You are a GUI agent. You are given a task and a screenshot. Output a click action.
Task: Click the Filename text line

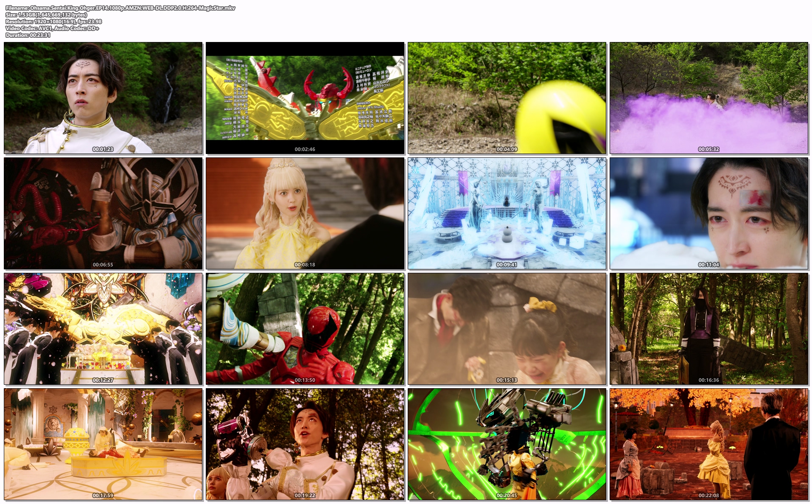[120, 8]
